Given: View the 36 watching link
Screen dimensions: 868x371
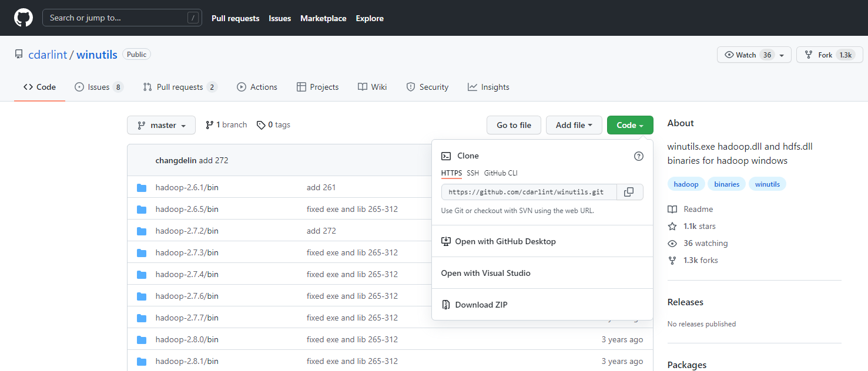Looking at the screenshot, I should 698,243.
